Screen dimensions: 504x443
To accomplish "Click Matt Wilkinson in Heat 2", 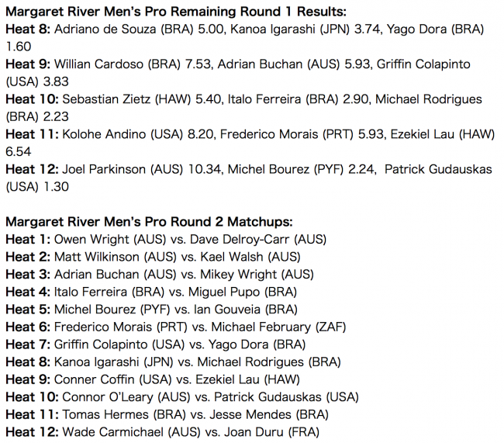I will click(97, 257).
